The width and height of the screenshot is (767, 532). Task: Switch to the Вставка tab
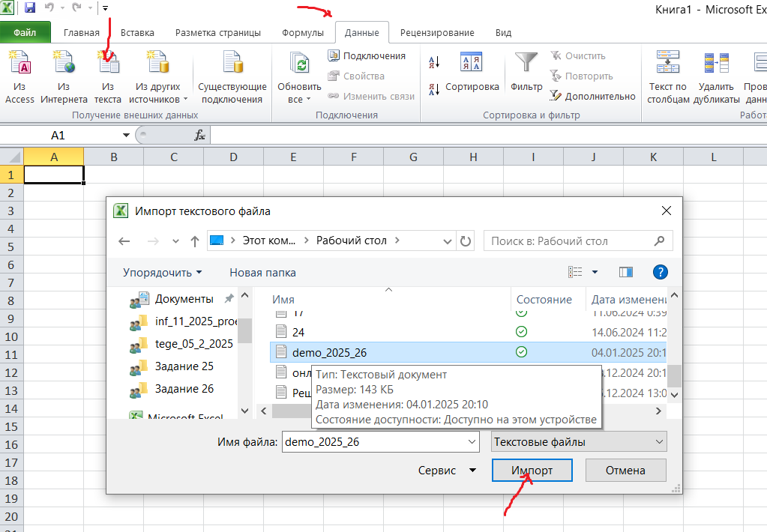tap(137, 33)
